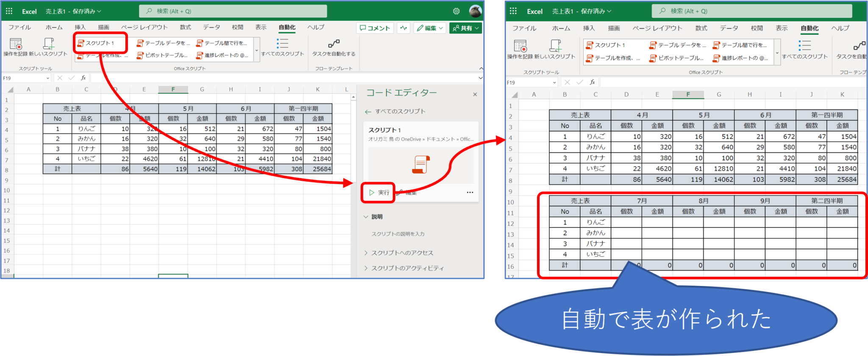Click the catch-up activity icon beside コメント
The image size is (868, 356).
403,28
